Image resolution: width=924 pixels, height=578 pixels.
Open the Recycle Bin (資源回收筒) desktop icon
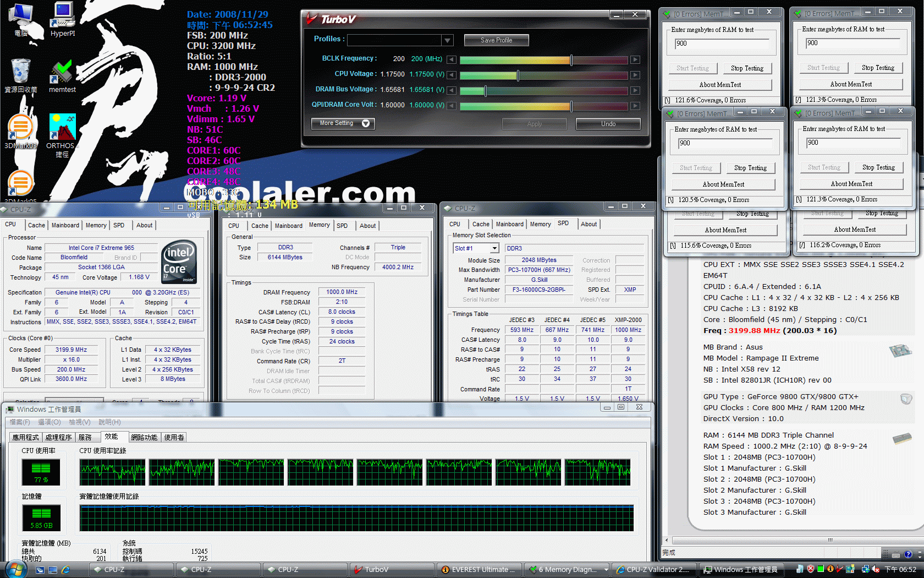click(21, 75)
